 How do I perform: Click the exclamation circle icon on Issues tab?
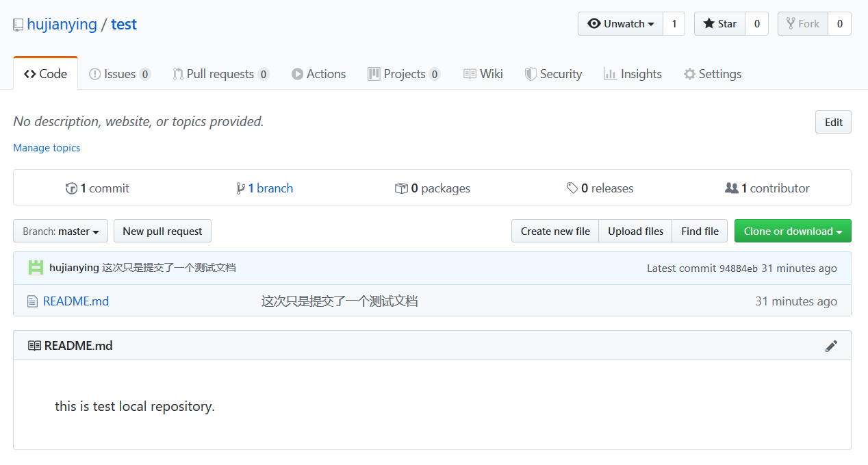coord(95,74)
